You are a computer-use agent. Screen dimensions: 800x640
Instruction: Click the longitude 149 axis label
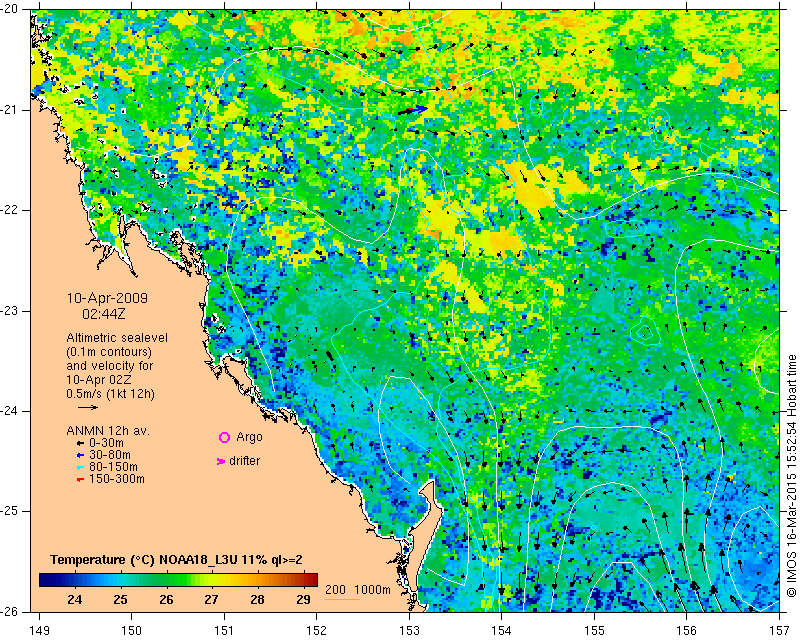[x=39, y=630]
